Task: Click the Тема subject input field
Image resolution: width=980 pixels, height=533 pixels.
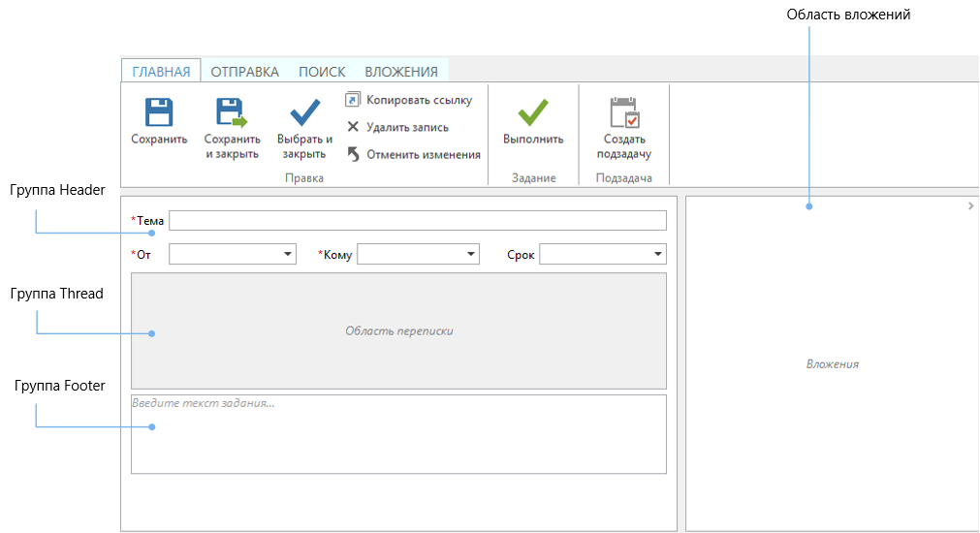Action: pyautogui.click(x=418, y=221)
